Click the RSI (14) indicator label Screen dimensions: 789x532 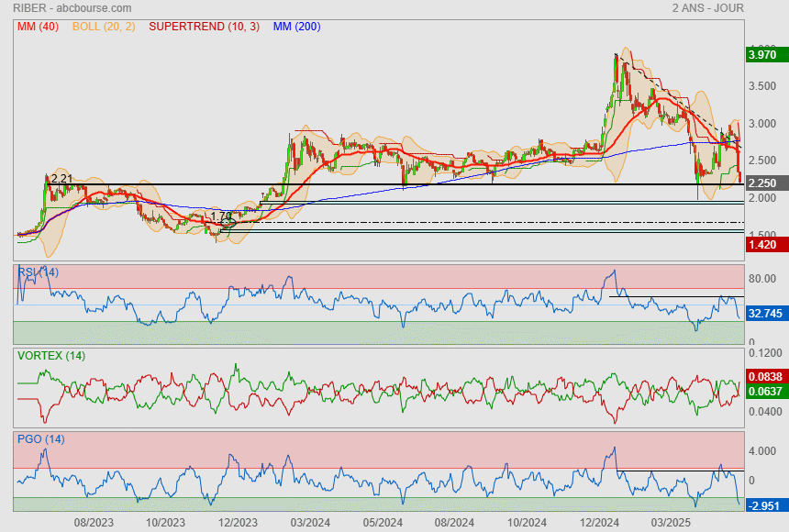[38, 272]
